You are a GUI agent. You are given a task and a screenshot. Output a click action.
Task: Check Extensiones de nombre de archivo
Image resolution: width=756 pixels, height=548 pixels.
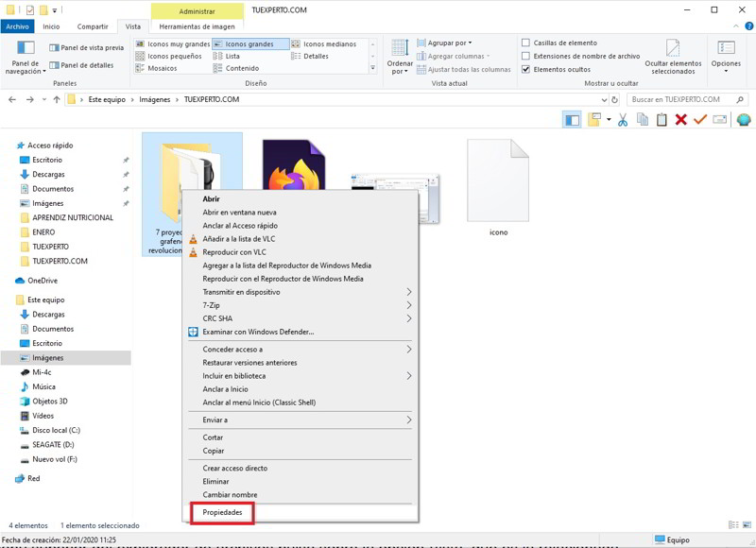click(x=526, y=56)
